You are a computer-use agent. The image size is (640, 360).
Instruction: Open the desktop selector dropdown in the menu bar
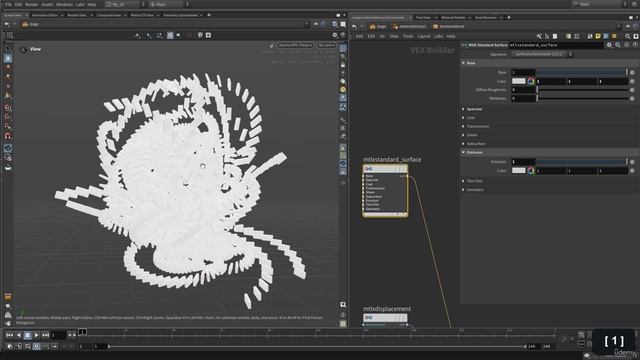tap(124, 4)
